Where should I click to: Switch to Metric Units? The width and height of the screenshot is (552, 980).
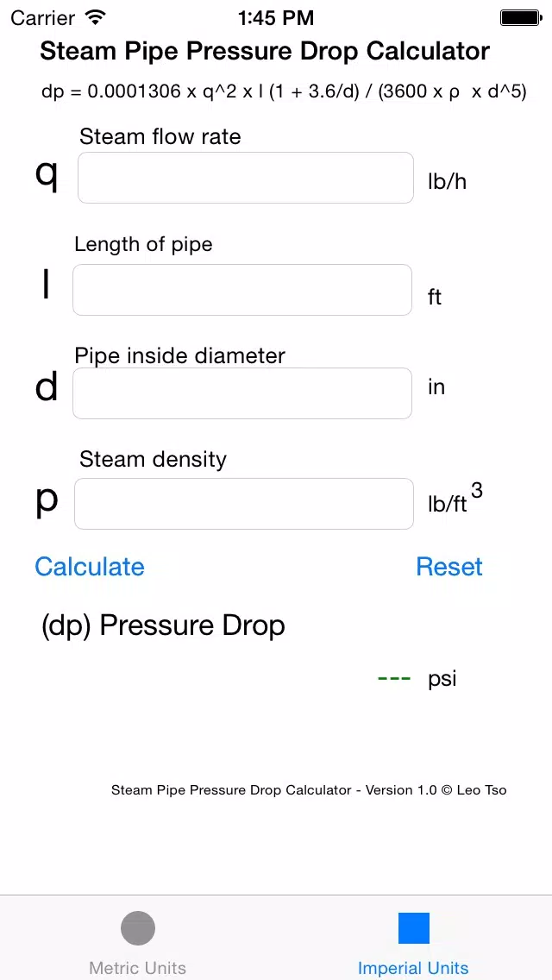(137, 968)
